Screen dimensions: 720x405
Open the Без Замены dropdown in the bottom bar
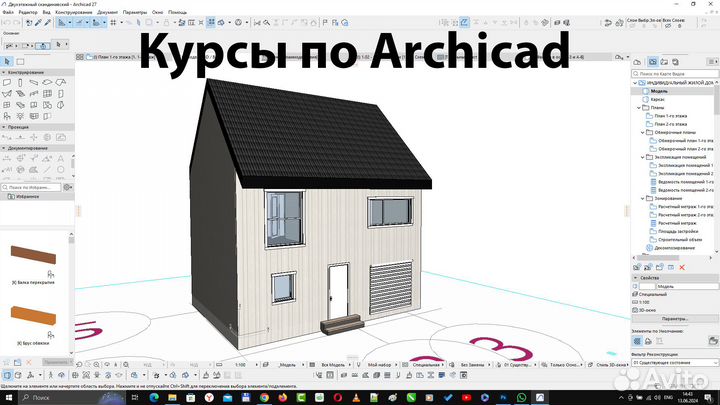(x=473, y=365)
